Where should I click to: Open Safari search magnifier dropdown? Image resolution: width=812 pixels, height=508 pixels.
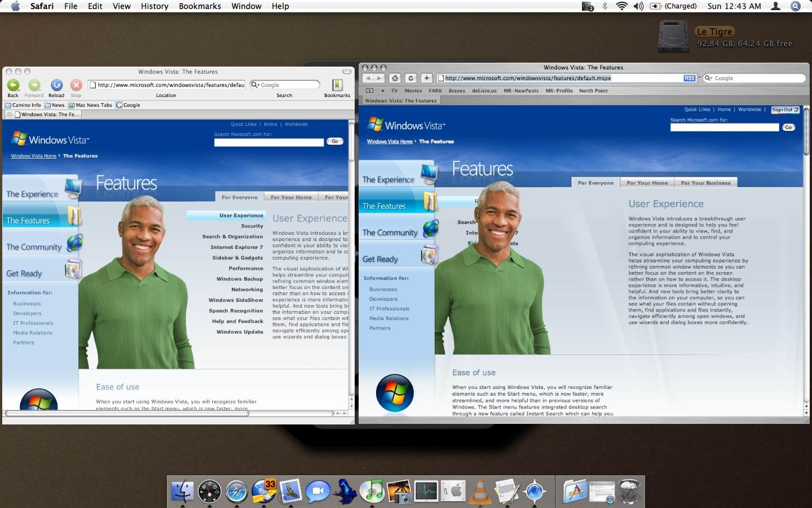pos(709,78)
